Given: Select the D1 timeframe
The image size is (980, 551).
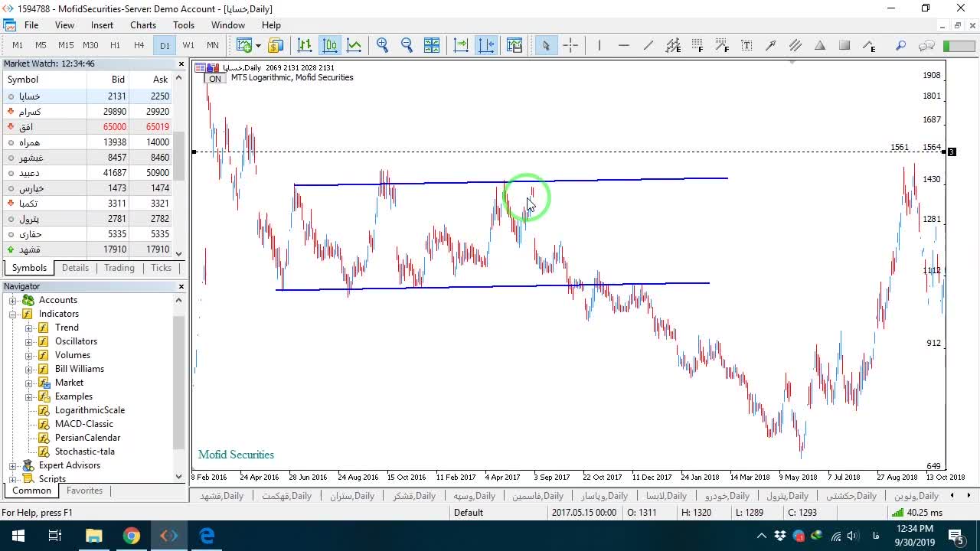Looking at the screenshot, I should (x=165, y=45).
